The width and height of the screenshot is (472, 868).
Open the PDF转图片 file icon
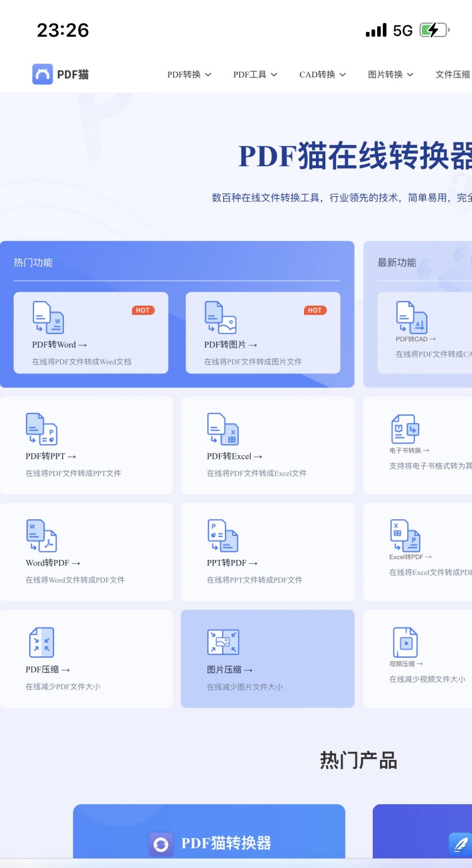pos(221,318)
